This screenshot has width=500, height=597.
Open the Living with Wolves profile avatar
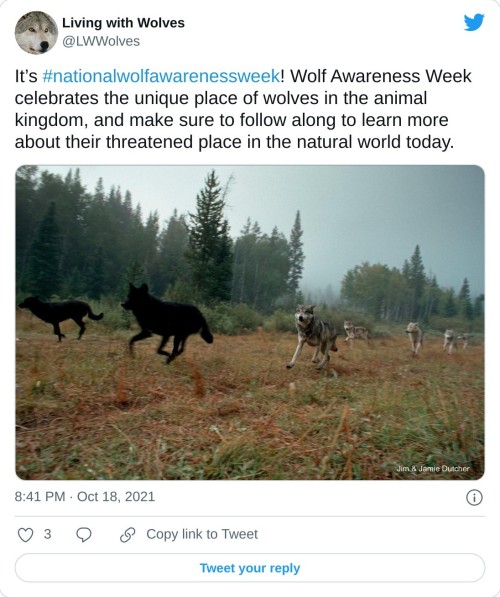[36, 33]
